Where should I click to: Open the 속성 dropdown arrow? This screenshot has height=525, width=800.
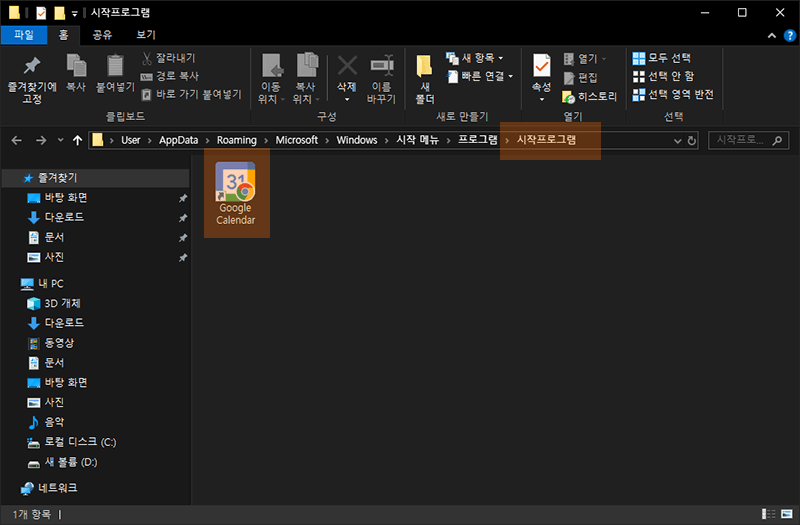pyautogui.click(x=542, y=99)
